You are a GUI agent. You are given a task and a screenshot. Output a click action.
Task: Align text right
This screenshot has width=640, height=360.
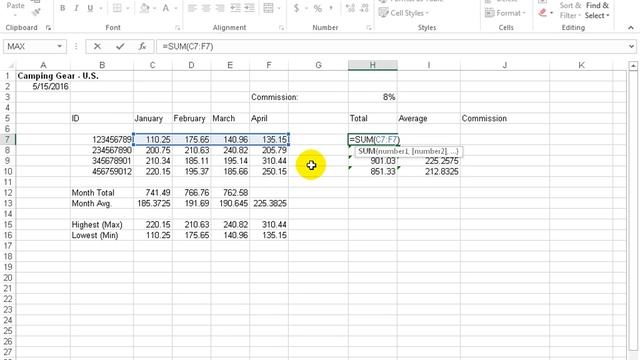(x=220, y=8)
